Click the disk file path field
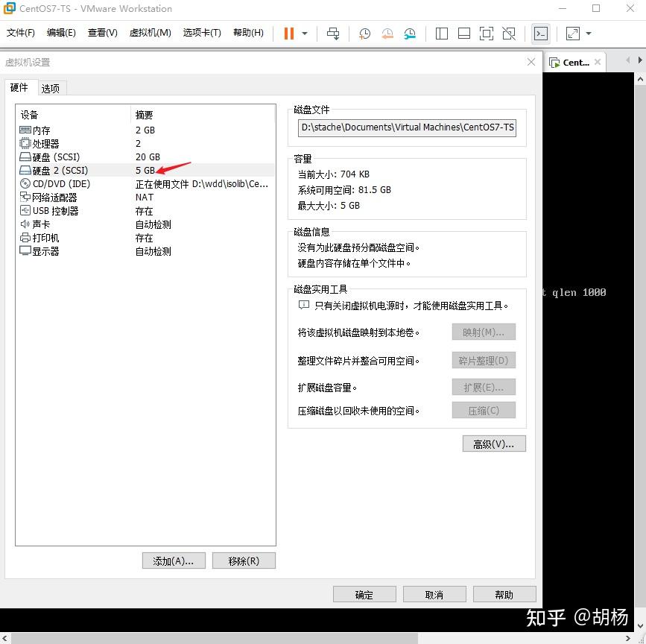Viewport: 646px width, 644px height. point(407,127)
